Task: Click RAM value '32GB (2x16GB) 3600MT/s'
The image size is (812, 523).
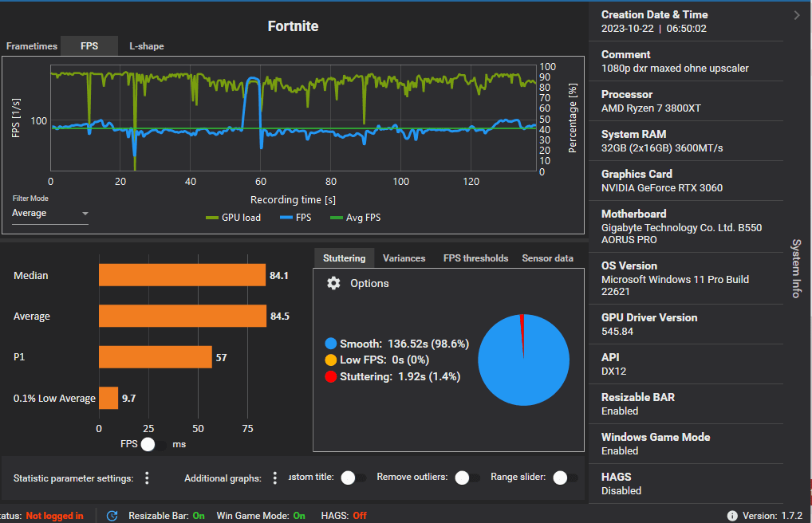Action: (662, 148)
